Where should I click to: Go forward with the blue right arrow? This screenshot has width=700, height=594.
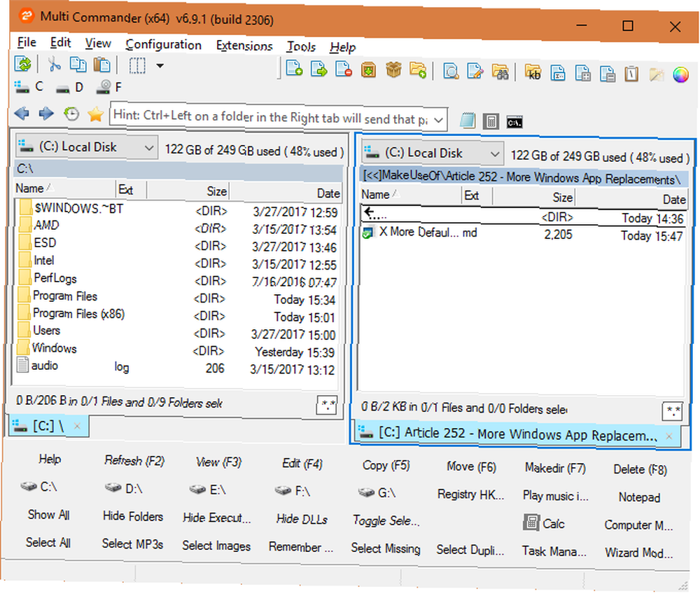pos(46,114)
